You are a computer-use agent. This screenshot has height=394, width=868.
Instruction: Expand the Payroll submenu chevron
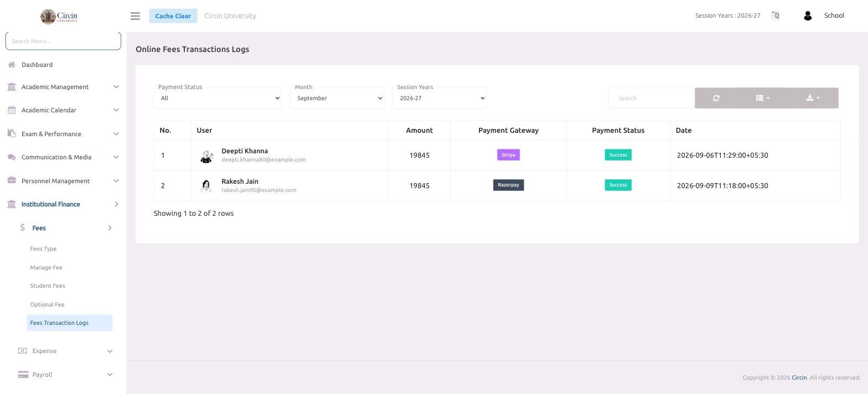point(110,375)
